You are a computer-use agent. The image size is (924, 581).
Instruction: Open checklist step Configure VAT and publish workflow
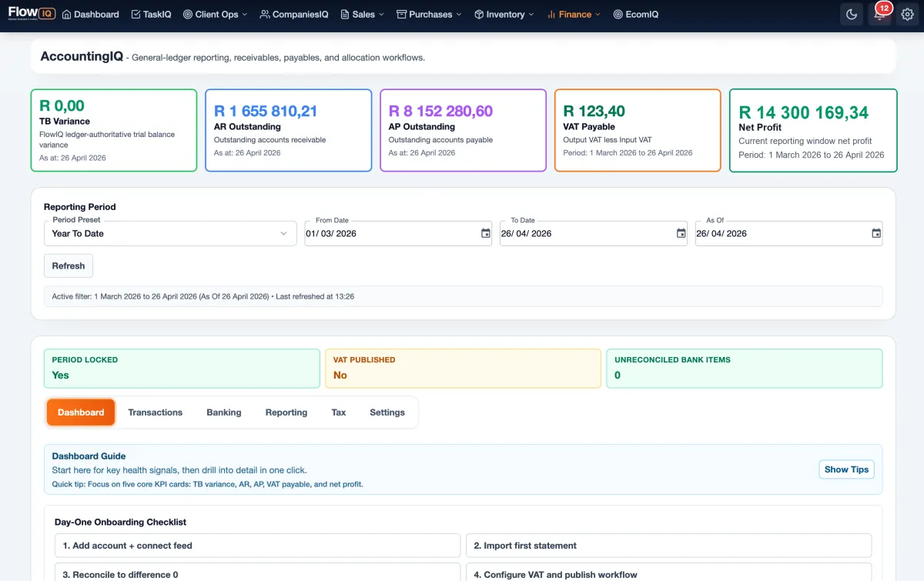pyautogui.click(x=669, y=574)
